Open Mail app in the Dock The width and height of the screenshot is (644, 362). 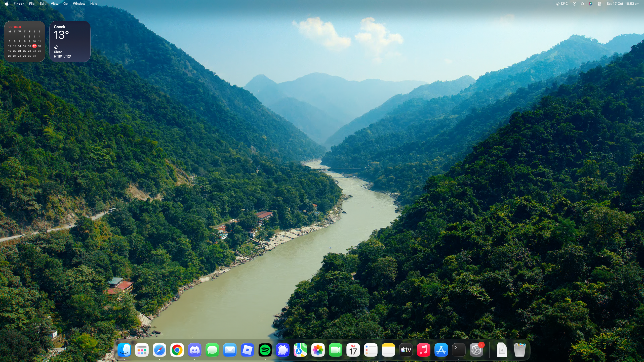tap(230, 350)
